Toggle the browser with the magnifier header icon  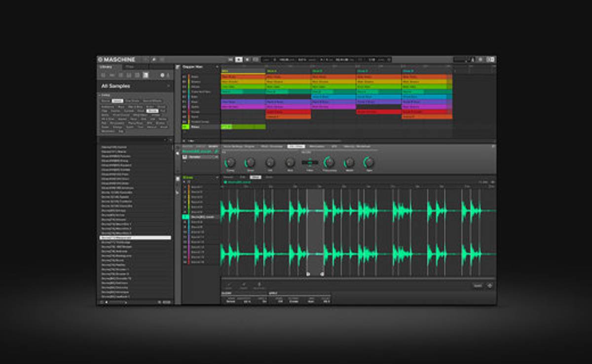tap(154, 59)
